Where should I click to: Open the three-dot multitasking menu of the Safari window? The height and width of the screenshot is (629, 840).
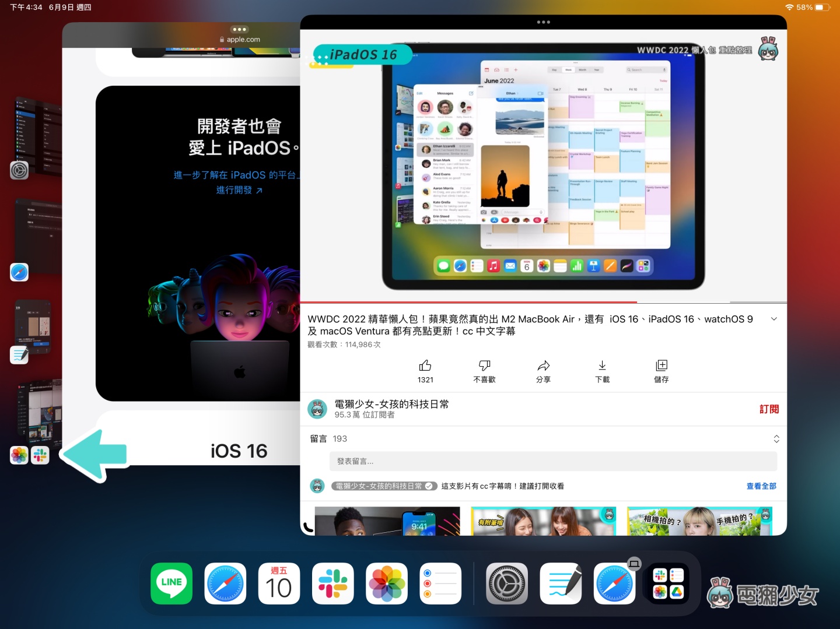[x=239, y=29]
